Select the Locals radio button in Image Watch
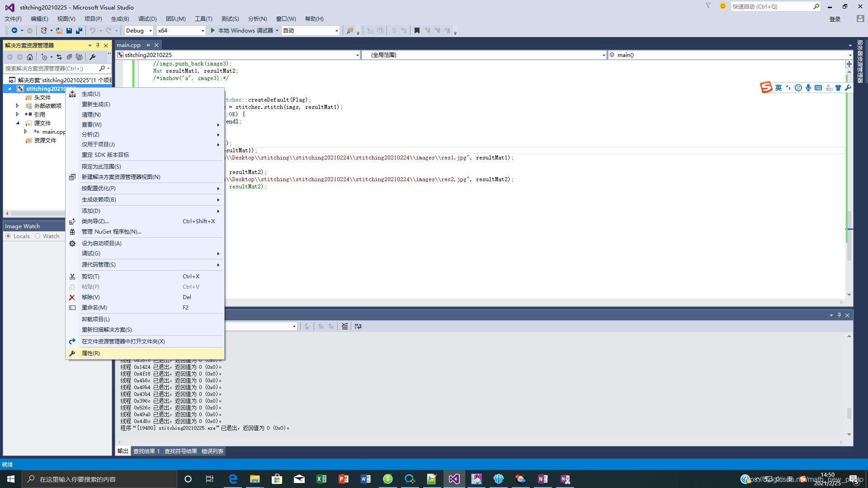This screenshot has width=868, height=488. 8,236
